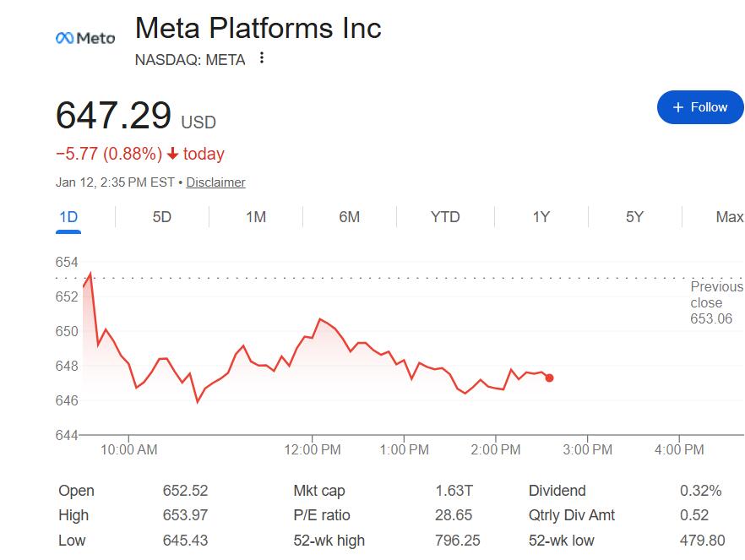Click the red current price dot on chart
The image size is (745, 560).
(x=550, y=378)
